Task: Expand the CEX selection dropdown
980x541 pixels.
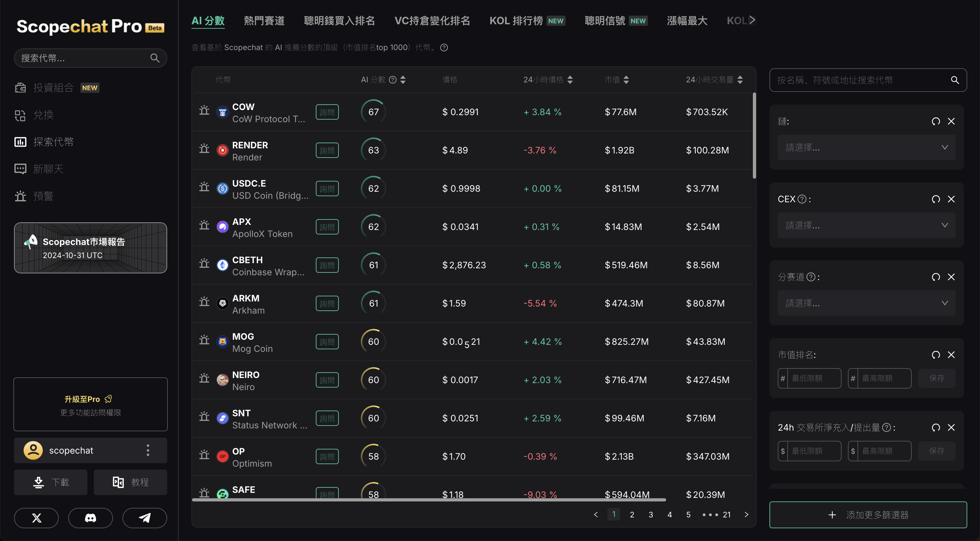Action: 866,225
